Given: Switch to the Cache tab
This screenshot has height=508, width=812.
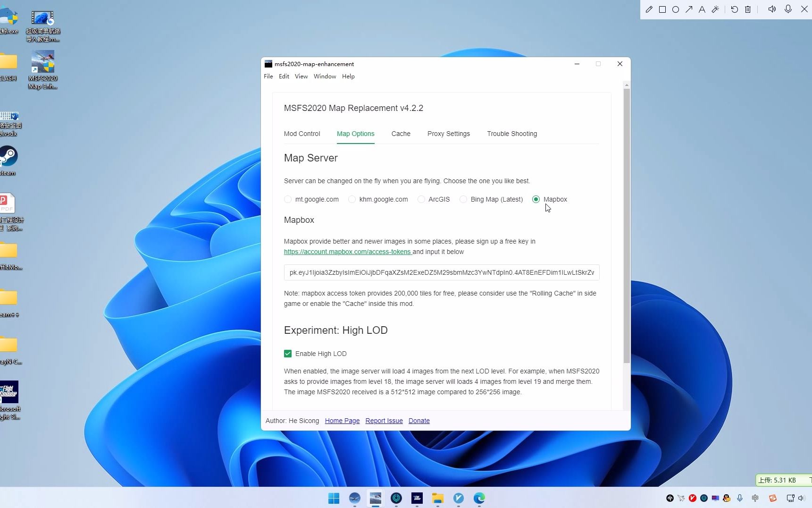Looking at the screenshot, I should tap(401, 134).
